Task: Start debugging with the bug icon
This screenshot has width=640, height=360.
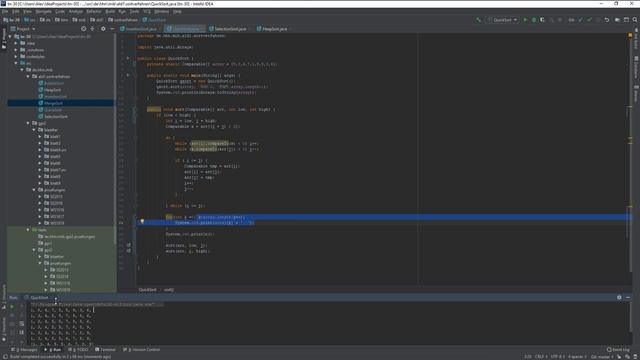Action: pos(533,20)
